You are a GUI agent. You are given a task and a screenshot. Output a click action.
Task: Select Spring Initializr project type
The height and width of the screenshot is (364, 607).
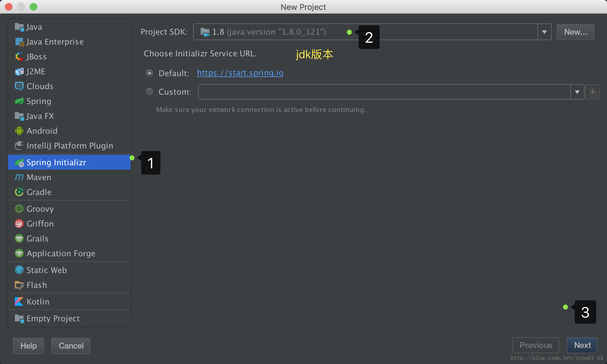(x=56, y=162)
